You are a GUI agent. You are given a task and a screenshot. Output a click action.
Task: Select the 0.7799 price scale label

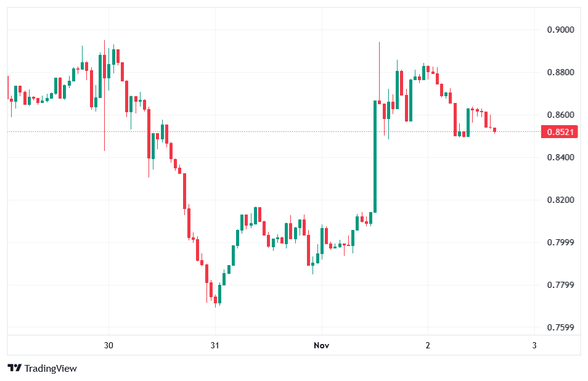point(560,285)
